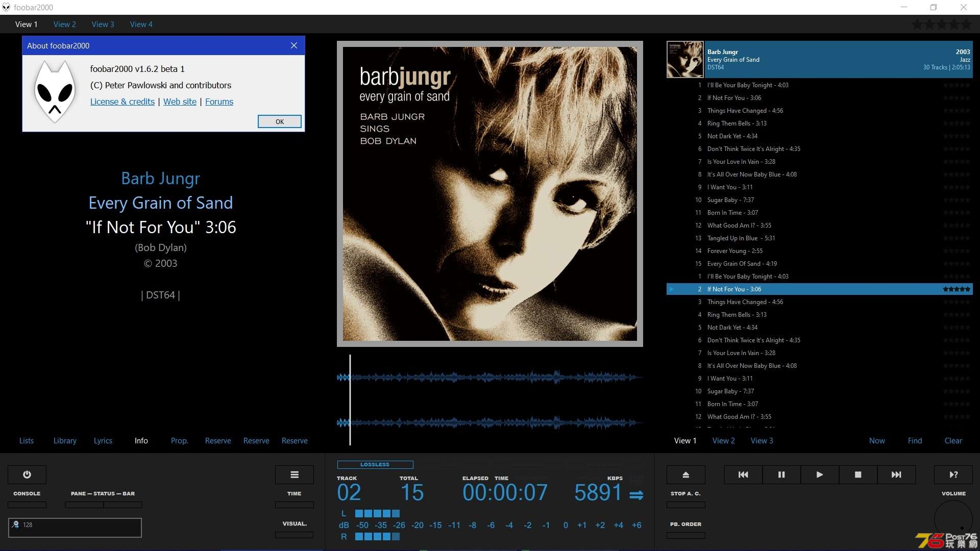This screenshot has height=551, width=980.
Task: Switch to the top View 3 tab
Action: point(103,24)
